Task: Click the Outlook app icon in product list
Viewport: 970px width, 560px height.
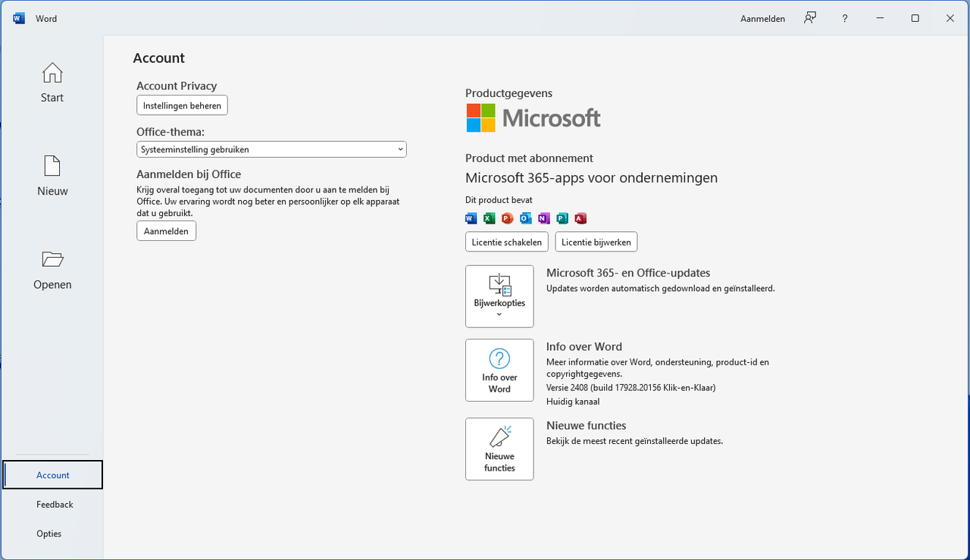Action: click(526, 218)
